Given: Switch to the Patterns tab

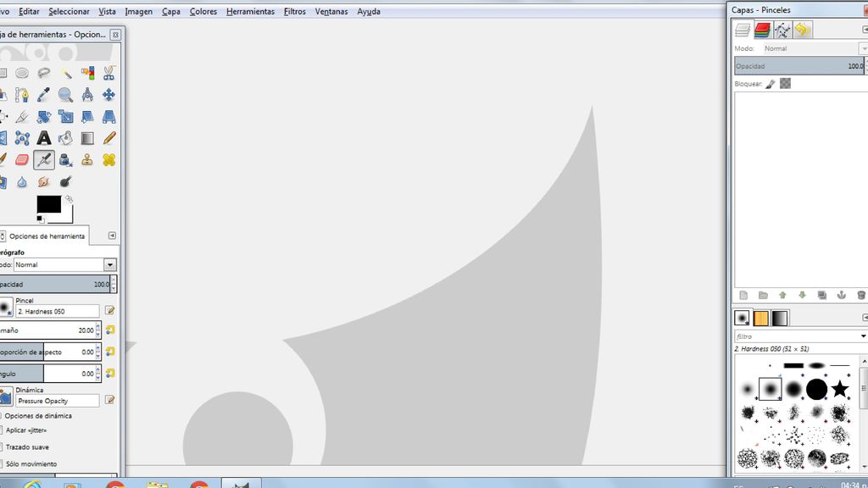Looking at the screenshot, I should (760, 319).
